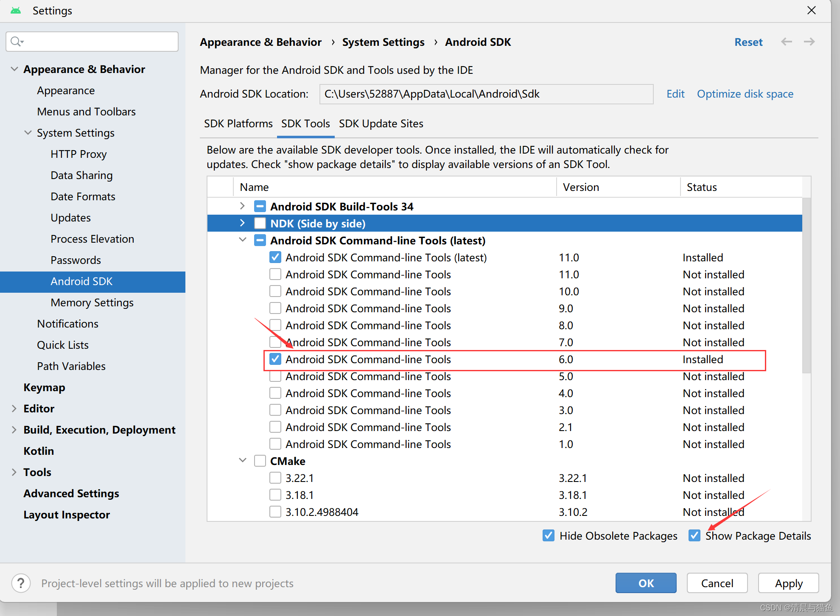Uncheck Hide Obsolete Packages
The width and height of the screenshot is (840, 616).
click(548, 535)
